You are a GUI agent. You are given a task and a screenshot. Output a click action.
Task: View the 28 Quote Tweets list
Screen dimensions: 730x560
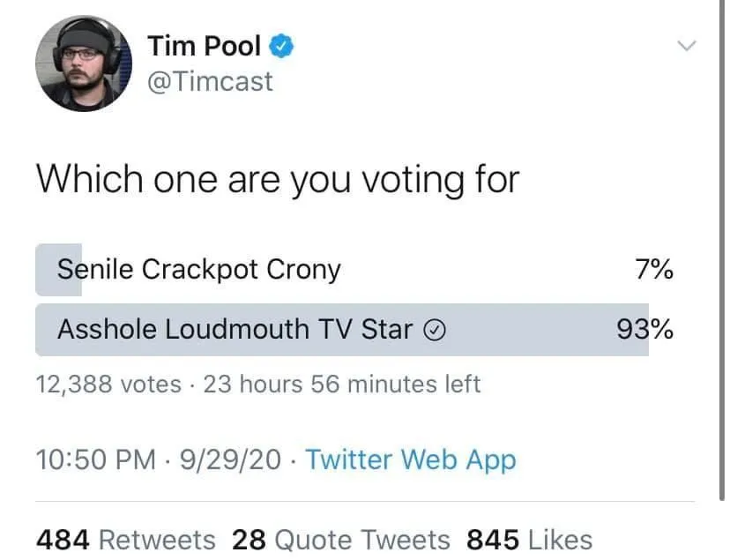[340, 539]
